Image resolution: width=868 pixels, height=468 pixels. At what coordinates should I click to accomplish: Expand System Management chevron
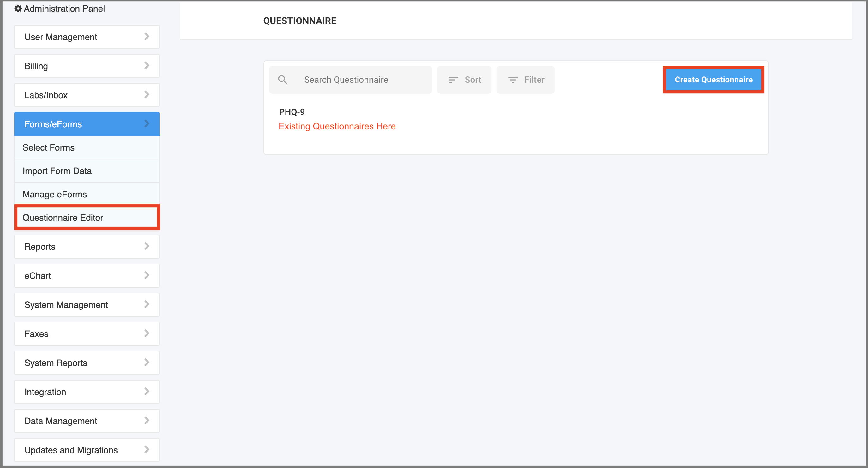coord(147,304)
